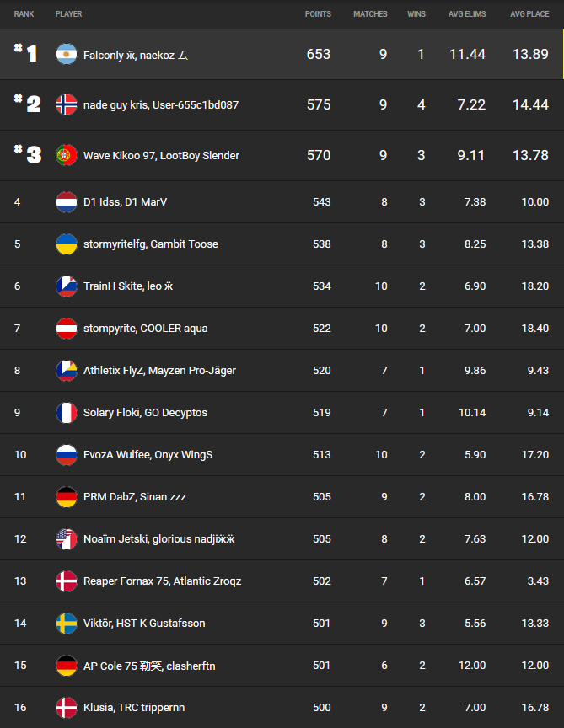
Task: Click the Sweden flag on Viktör's row
Action: tap(66, 623)
